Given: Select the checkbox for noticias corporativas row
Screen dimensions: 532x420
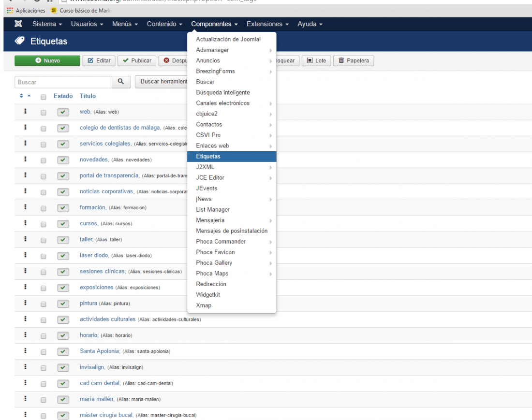Looking at the screenshot, I should click(x=44, y=192).
